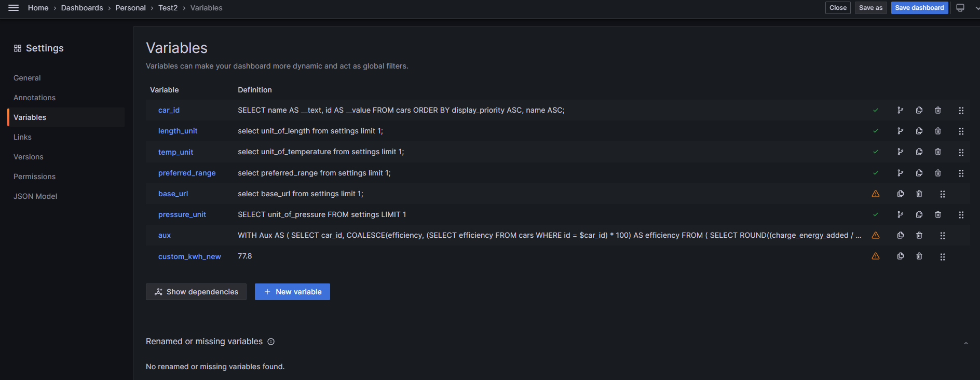Viewport: 980px width, 380px height.
Task: Delete the car_id variable
Action: (x=938, y=110)
